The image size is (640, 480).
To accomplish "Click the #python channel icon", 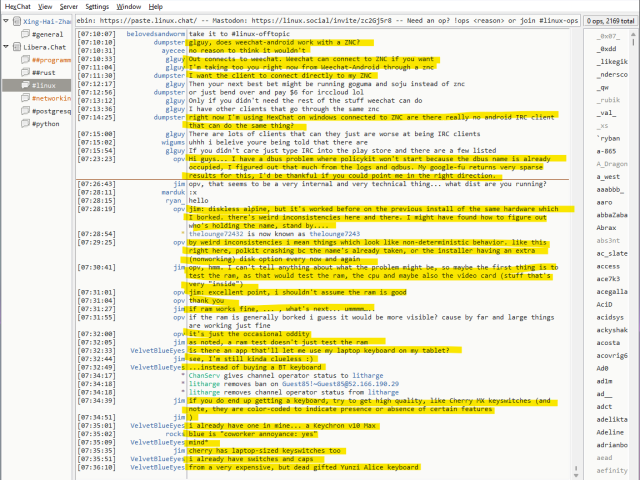I will pos(25,123).
